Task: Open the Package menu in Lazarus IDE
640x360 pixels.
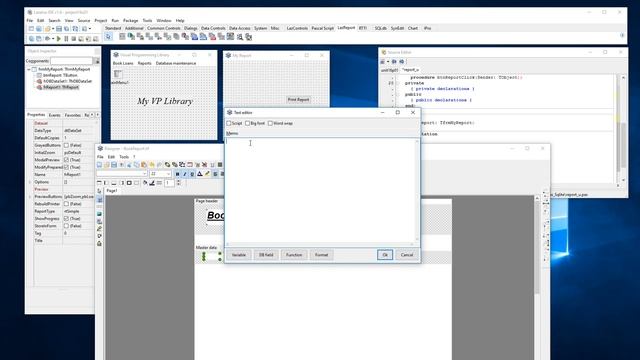Action: (x=131, y=20)
